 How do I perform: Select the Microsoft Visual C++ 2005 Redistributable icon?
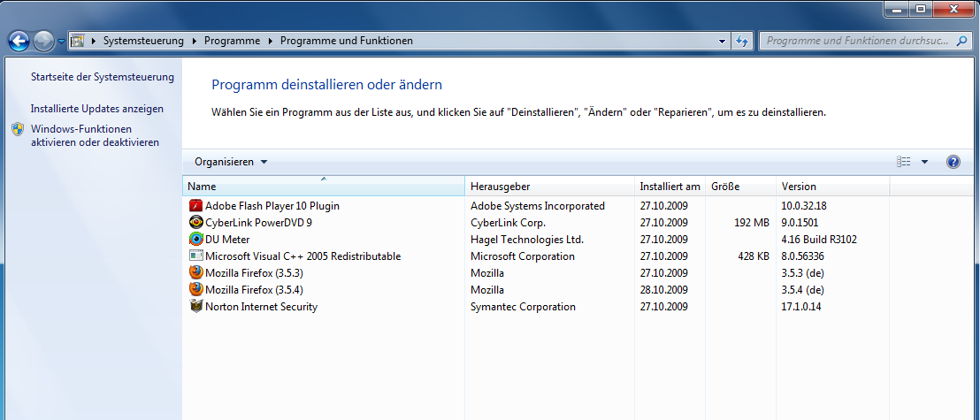[195, 256]
